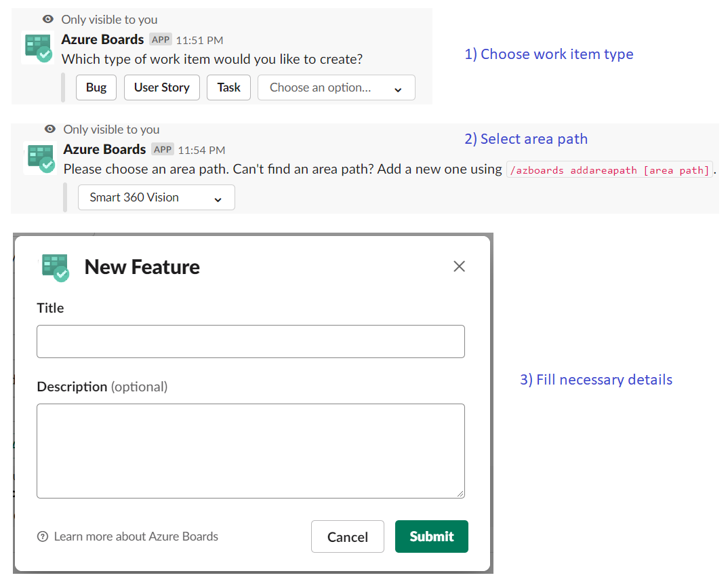Cancel the New Feature form
Screen dimensions: 728x586
347,536
